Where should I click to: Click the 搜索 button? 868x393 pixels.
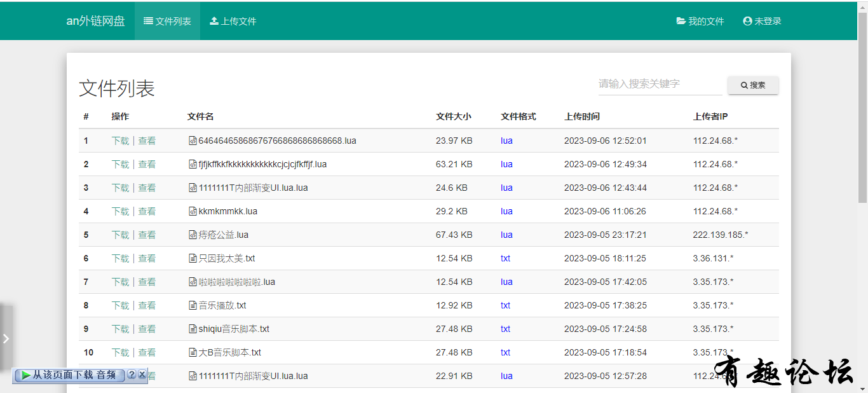coord(753,85)
